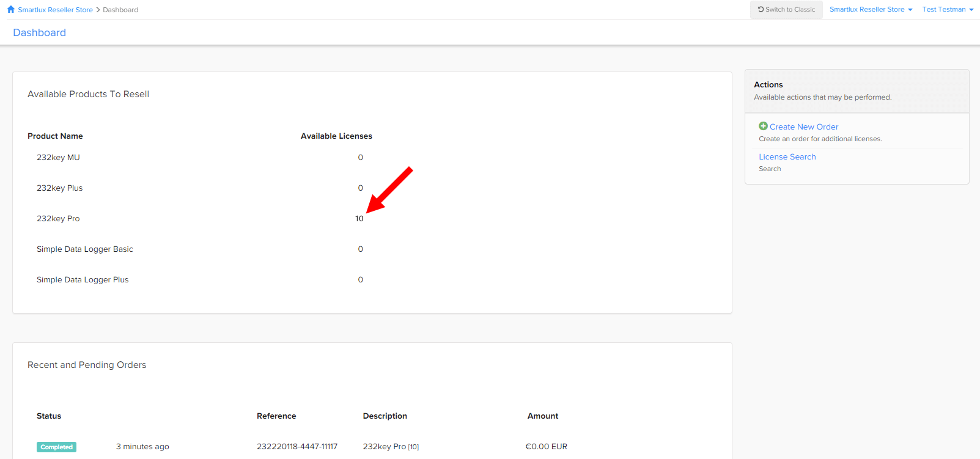This screenshot has height=459, width=980.
Task: Click the Dashboard breadcrumb text
Action: click(120, 10)
